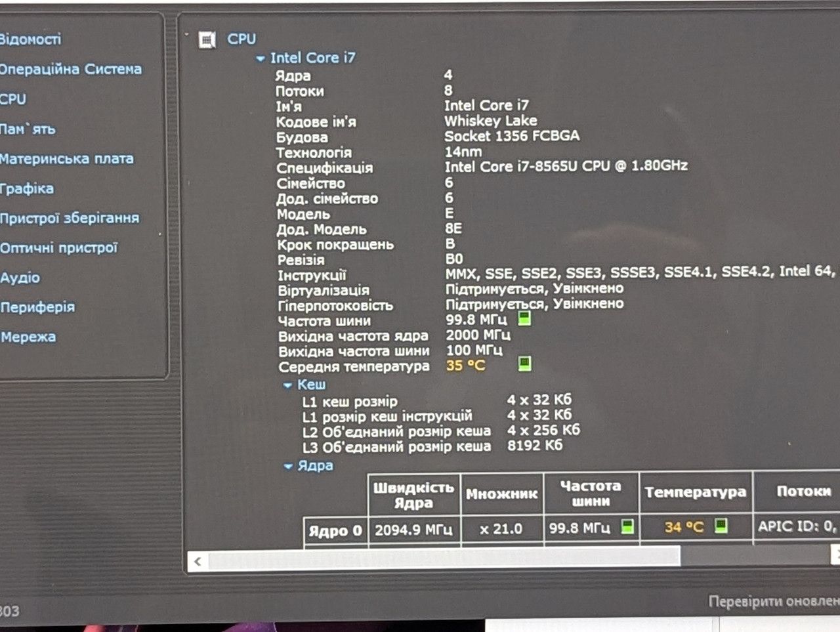
Task: Click the Потоки label above Ім'я
Action: click(x=299, y=91)
